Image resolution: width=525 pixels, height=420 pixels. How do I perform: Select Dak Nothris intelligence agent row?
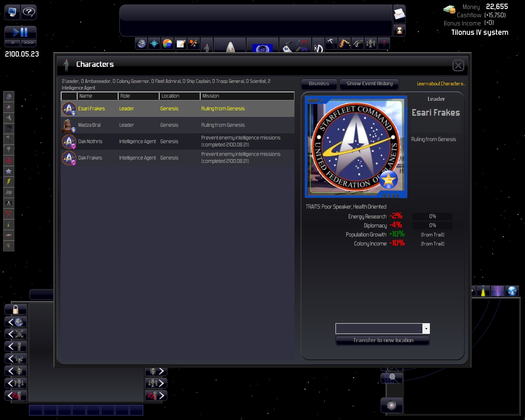pos(178,142)
